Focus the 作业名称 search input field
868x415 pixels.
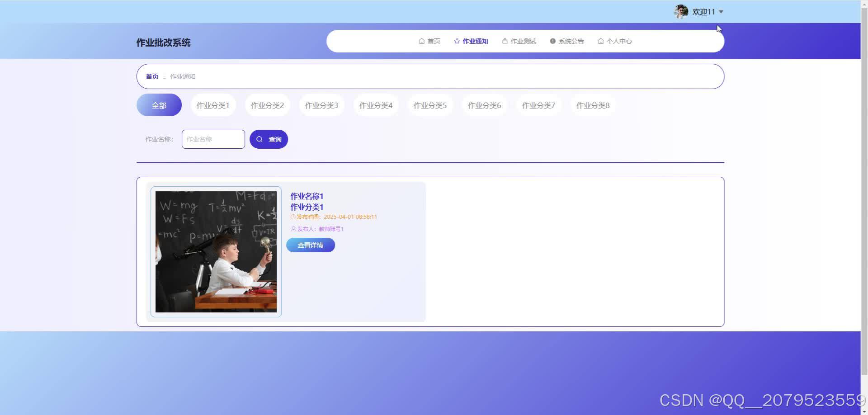(x=213, y=139)
